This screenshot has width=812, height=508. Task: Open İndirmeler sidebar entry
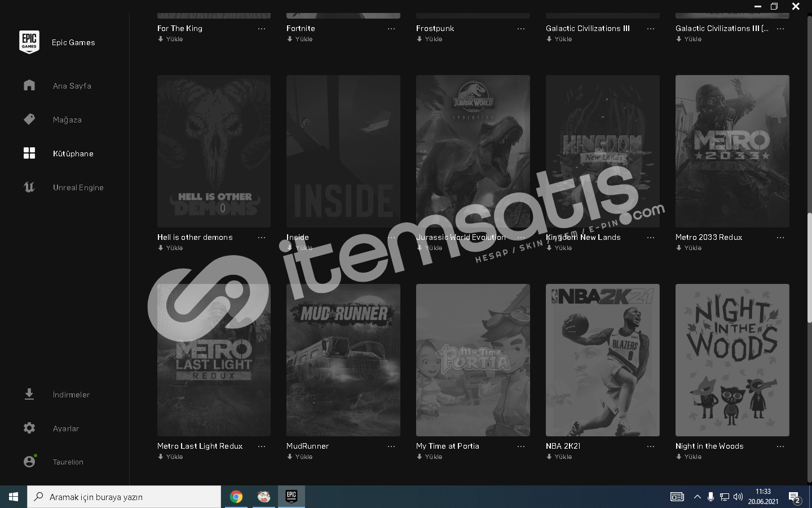point(71,395)
